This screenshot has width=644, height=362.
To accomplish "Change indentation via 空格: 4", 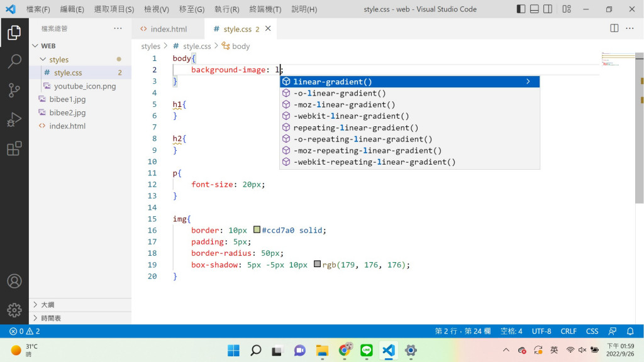I will 511,331.
